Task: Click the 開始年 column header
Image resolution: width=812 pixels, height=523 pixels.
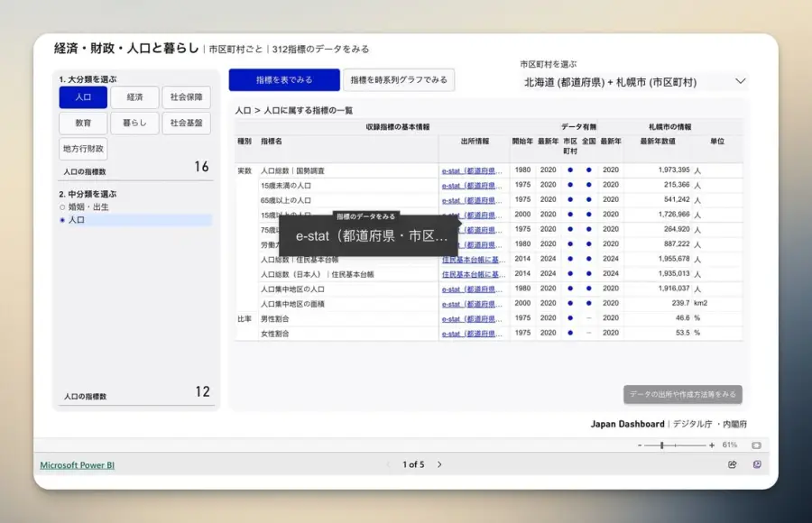Action: point(522,142)
